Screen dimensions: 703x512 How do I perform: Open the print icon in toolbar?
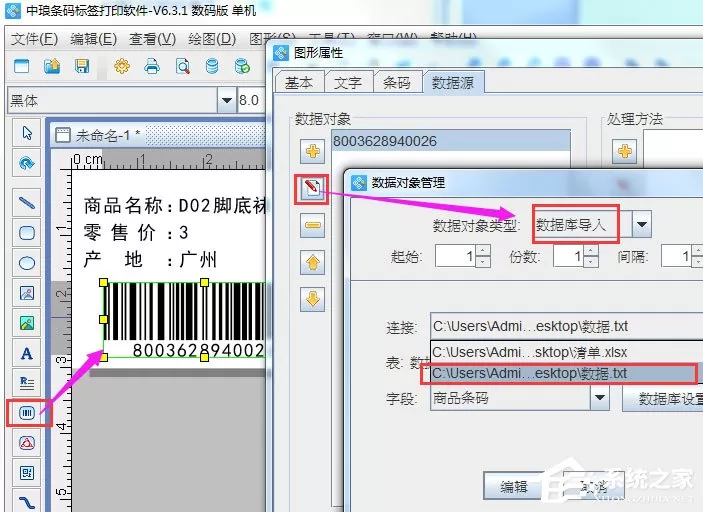tap(152, 66)
